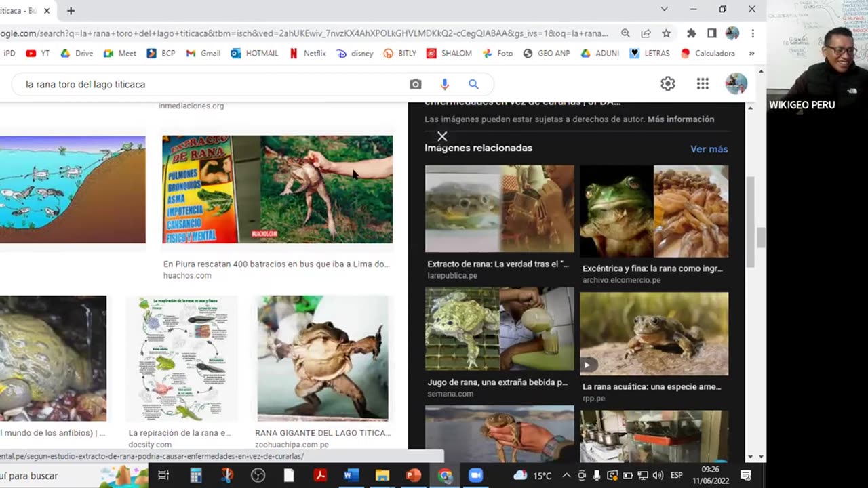Image resolution: width=868 pixels, height=488 pixels.
Task: Open File Explorer from the taskbar
Action: [382, 476]
